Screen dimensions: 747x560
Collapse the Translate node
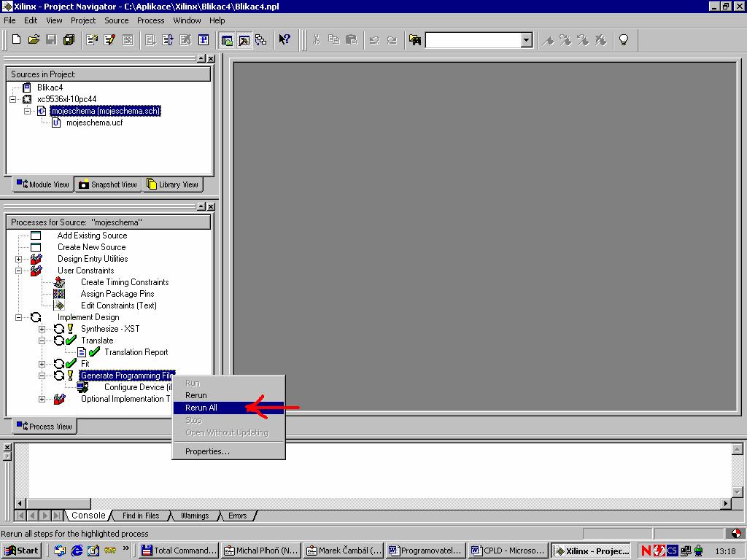tap(42, 341)
